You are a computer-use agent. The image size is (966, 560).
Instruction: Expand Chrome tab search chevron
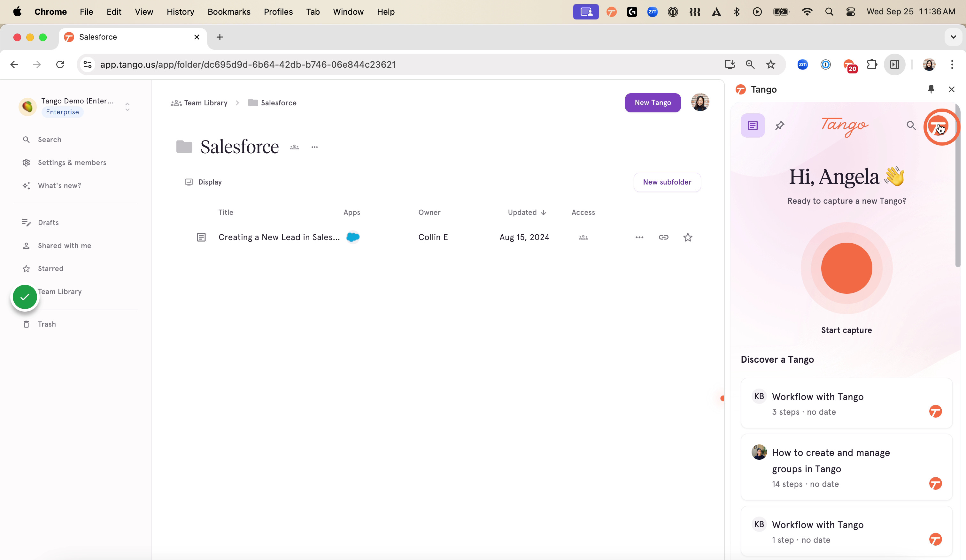(953, 37)
